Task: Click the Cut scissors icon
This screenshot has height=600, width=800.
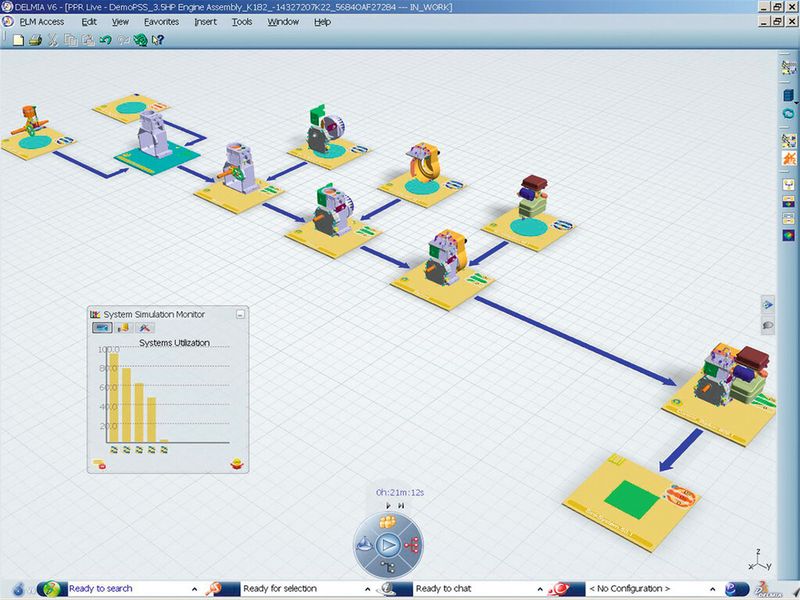Action: click(53, 40)
